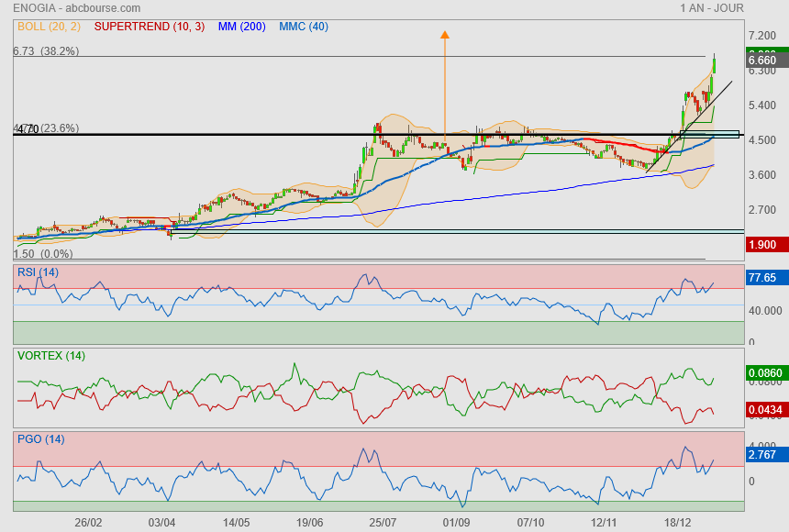Click the RSI value tag 77.65
The height and width of the screenshot is (532, 789).
pos(763,277)
